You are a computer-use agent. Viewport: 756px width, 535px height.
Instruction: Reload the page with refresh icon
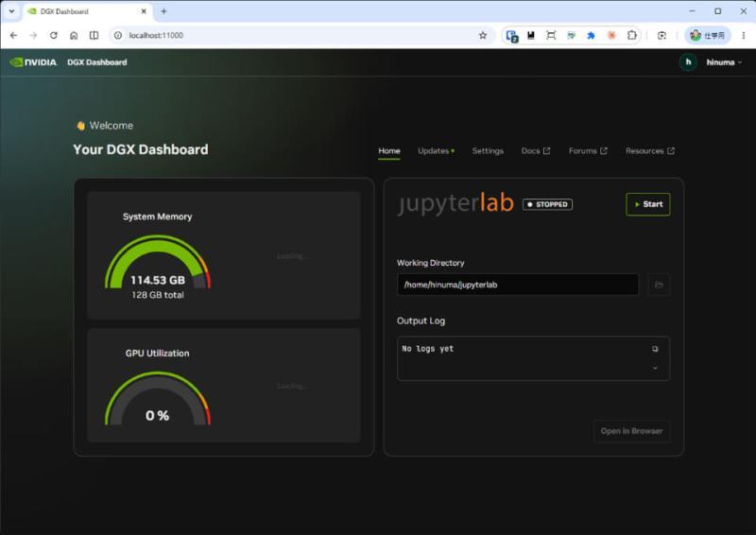[x=54, y=35]
